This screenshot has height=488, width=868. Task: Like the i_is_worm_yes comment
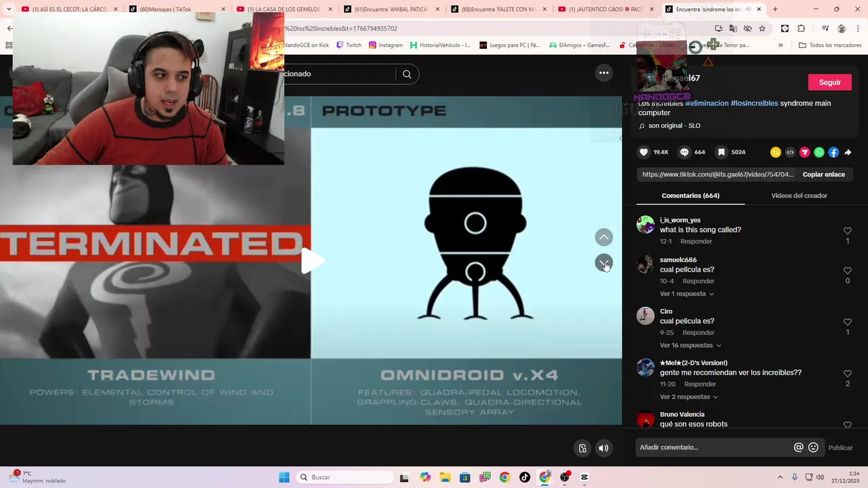[847, 231]
